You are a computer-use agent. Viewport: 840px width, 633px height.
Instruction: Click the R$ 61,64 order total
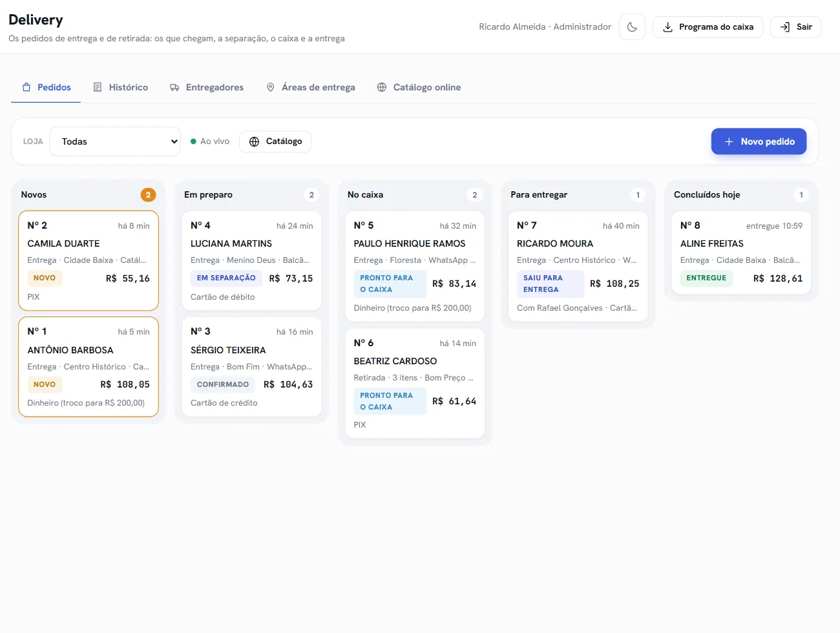point(454,401)
